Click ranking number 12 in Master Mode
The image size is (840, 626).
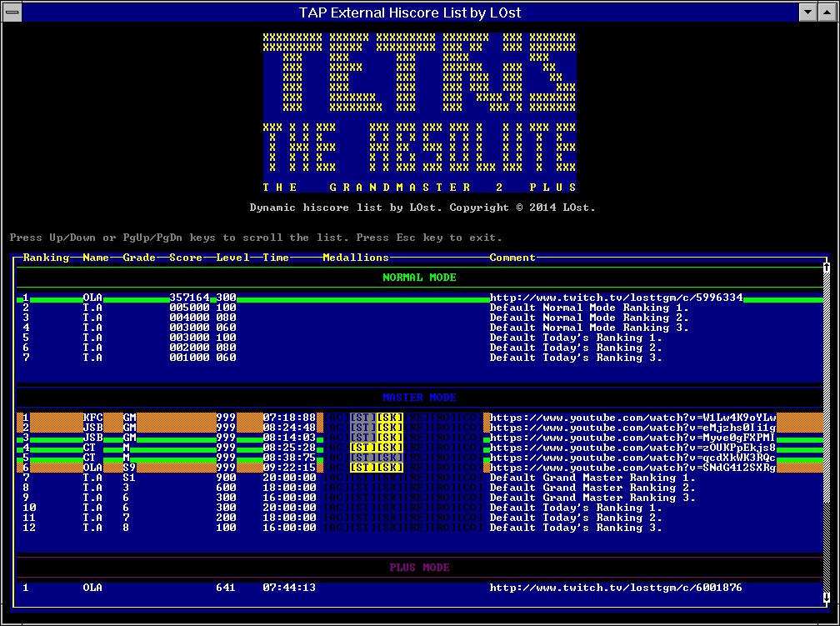29,528
